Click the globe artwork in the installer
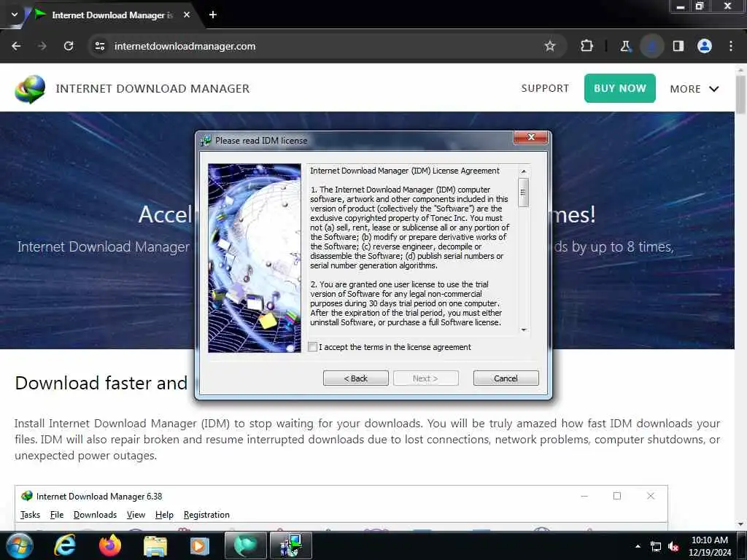 pyautogui.click(x=255, y=258)
